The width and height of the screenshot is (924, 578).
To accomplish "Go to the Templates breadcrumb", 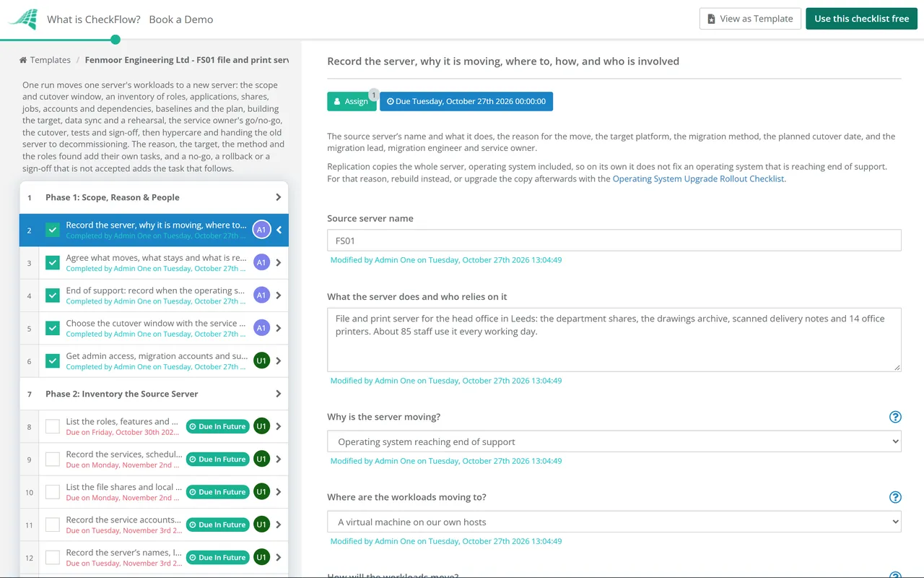I will tap(45, 60).
